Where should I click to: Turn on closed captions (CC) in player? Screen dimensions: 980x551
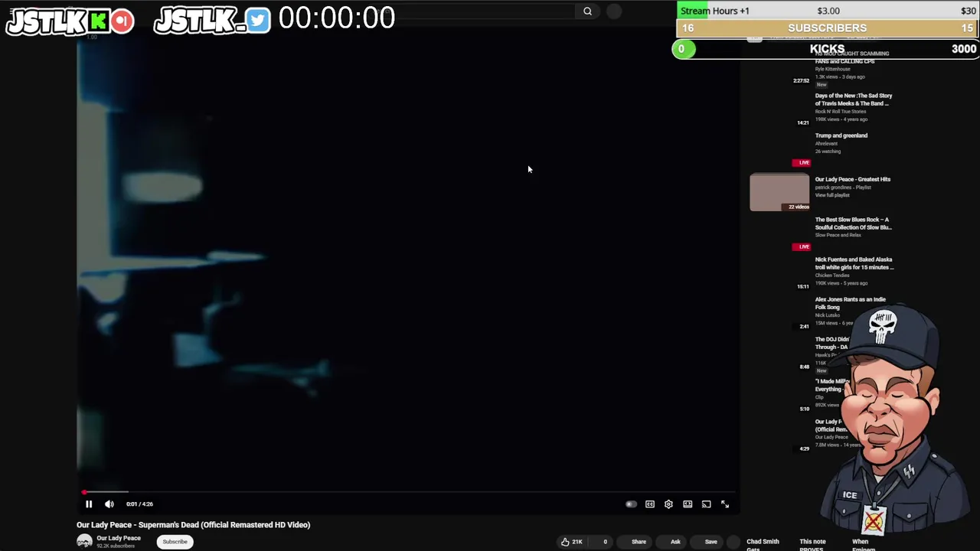(650, 504)
